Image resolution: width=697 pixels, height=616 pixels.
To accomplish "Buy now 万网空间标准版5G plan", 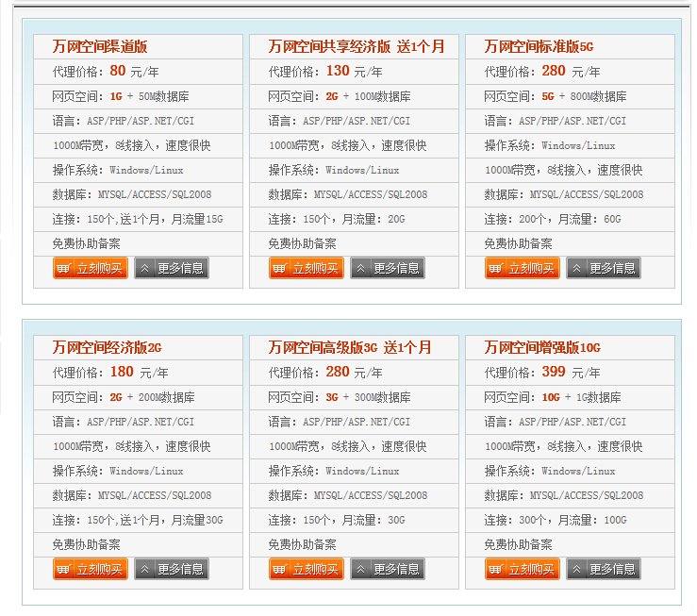I will click(523, 268).
